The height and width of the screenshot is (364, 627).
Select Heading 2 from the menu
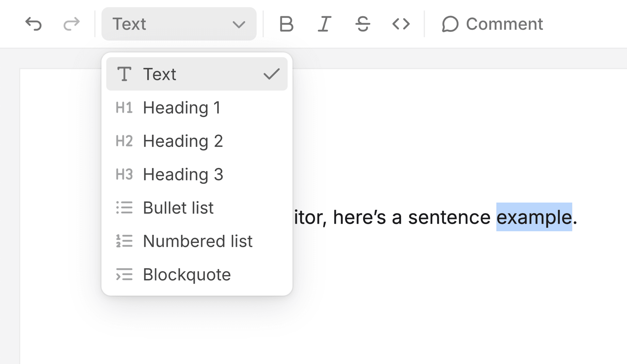183,141
